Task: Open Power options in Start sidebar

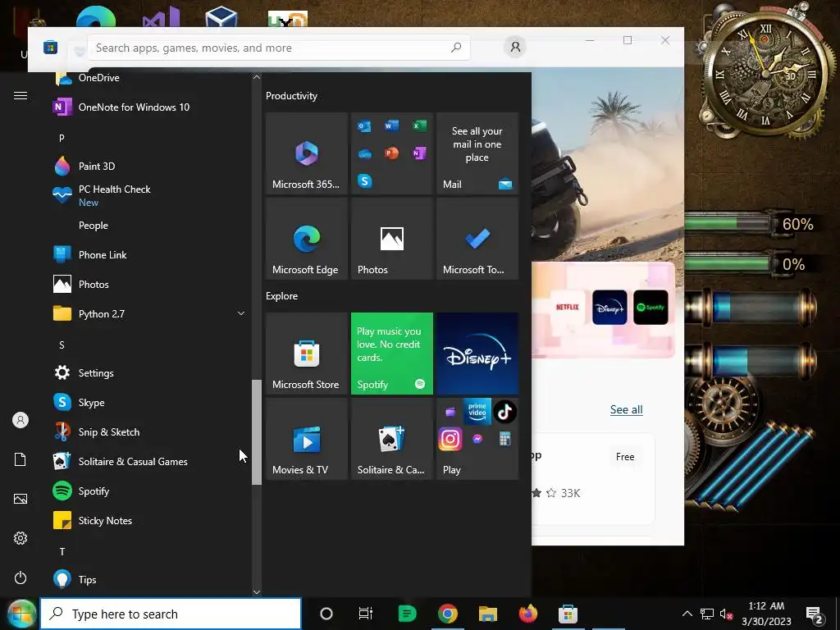Action: click(x=21, y=577)
